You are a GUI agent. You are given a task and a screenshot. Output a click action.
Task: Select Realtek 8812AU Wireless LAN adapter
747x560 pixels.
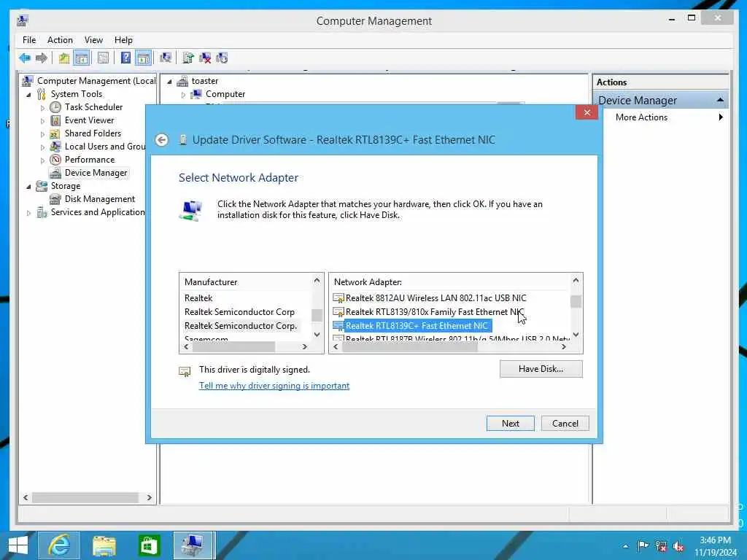pyautogui.click(x=436, y=297)
